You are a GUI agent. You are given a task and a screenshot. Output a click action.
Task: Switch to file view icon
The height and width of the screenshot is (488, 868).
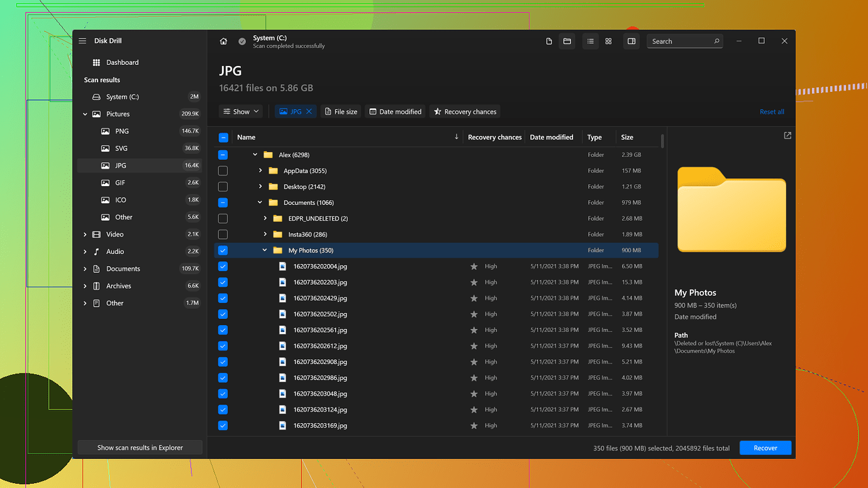tap(549, 42)
